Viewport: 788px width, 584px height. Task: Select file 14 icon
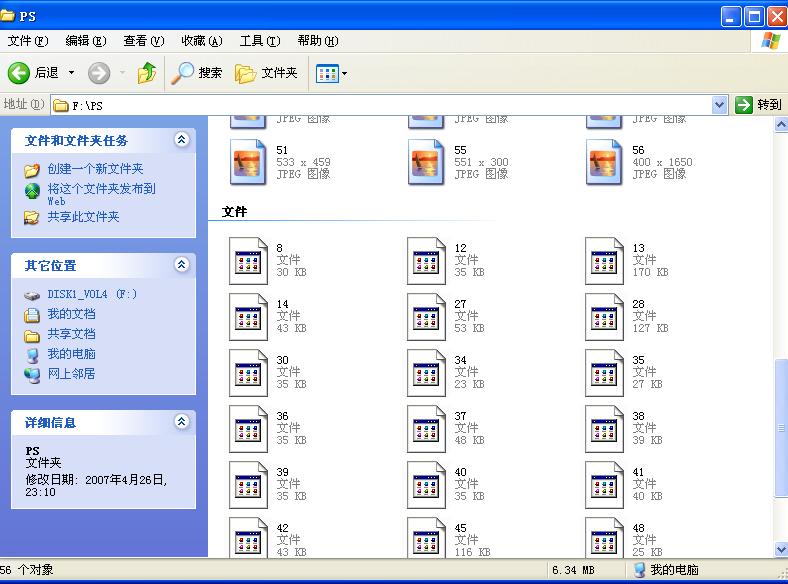pos(248,317)
